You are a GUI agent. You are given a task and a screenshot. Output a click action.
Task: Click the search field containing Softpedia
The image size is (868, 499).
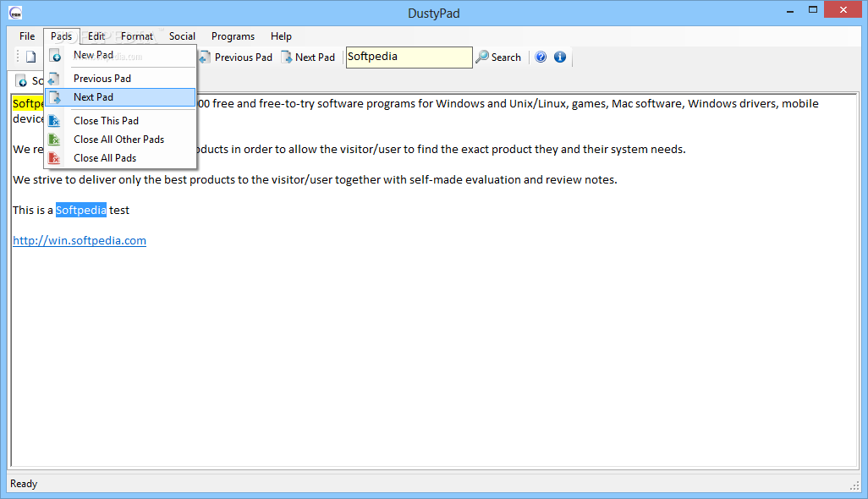[409, 57]
